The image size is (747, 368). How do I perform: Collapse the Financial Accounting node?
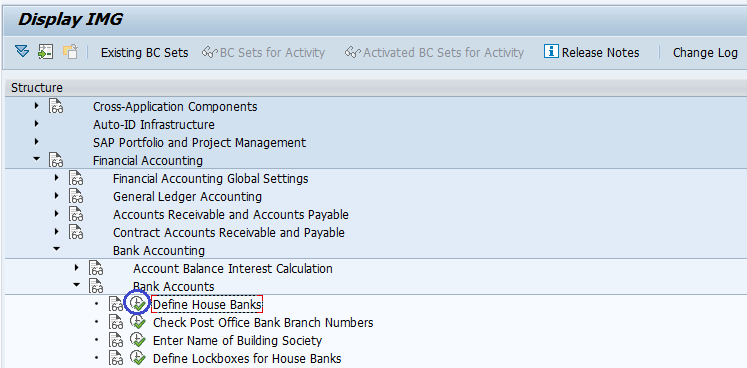pyautogui.click(x=37, y=159)
